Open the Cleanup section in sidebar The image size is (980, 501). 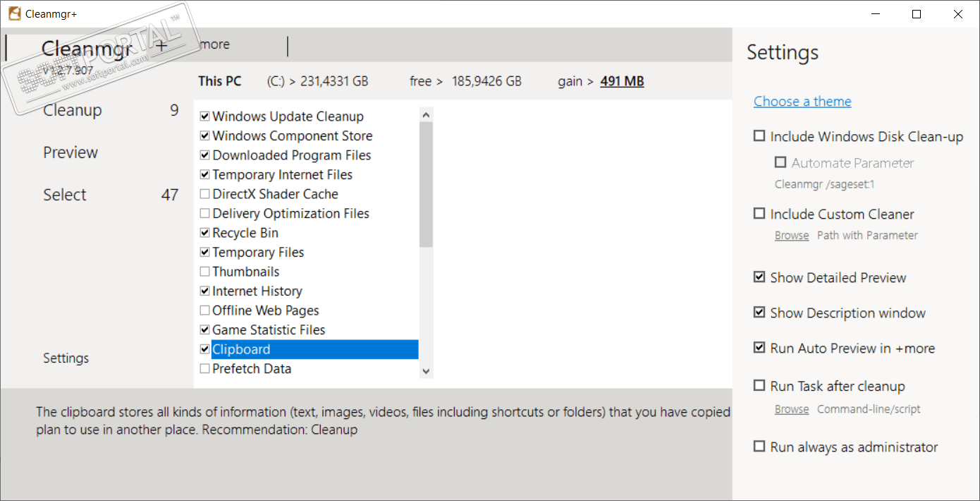(73, 110)
